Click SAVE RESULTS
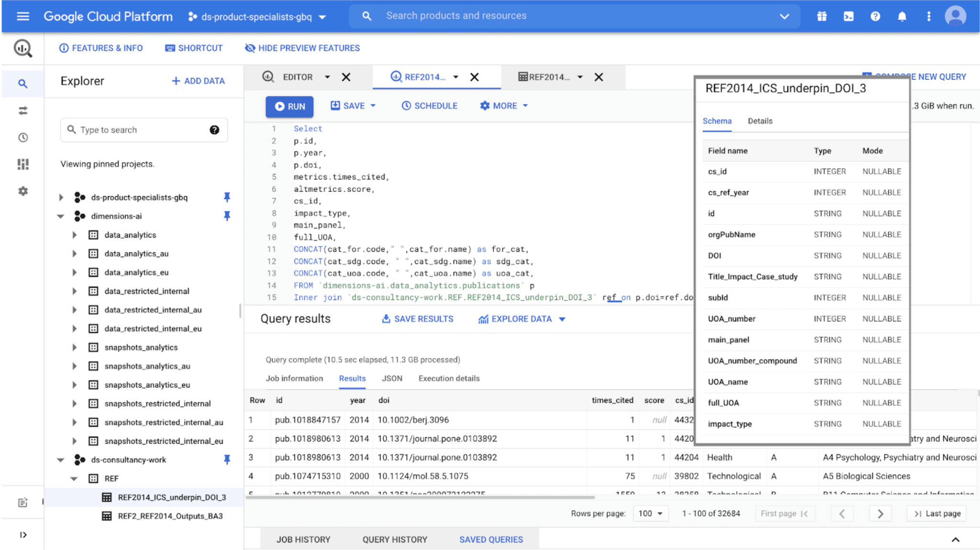 tap(417, 319)
